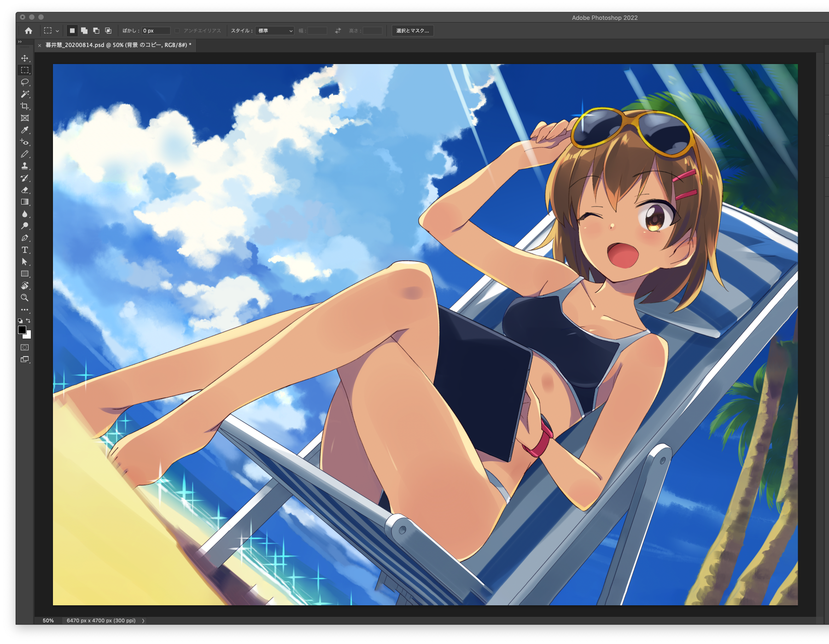829x644 pixels.
Task: Select the Lasso tool
Action: point(25,82)
